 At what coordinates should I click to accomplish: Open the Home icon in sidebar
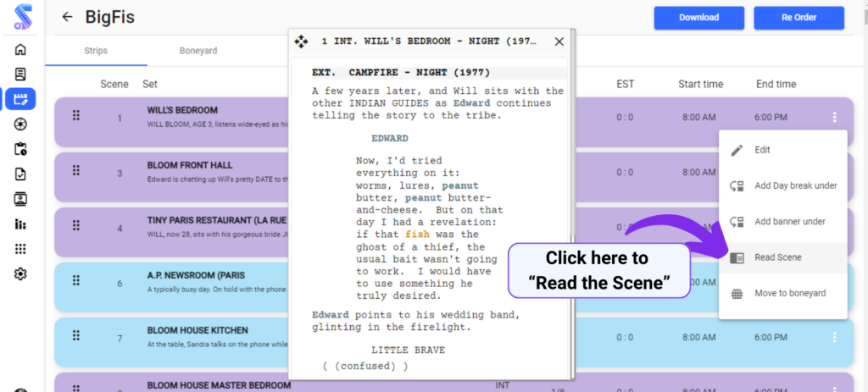tap(20, 50)
